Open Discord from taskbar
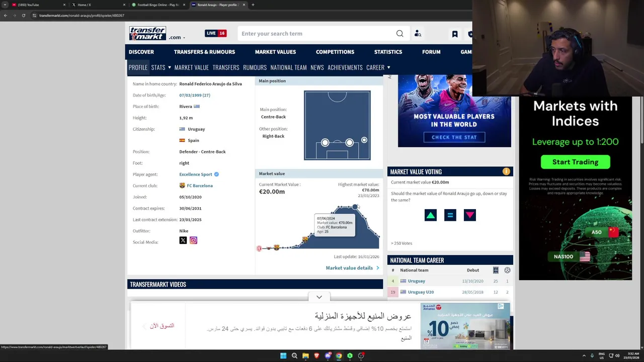The image size is (644, 362). (x=328, y=356)
